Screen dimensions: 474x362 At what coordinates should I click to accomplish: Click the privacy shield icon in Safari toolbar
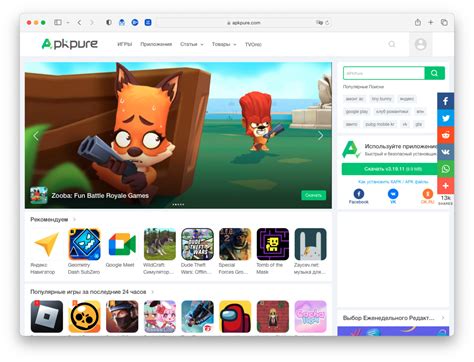(x=109, y=22)
